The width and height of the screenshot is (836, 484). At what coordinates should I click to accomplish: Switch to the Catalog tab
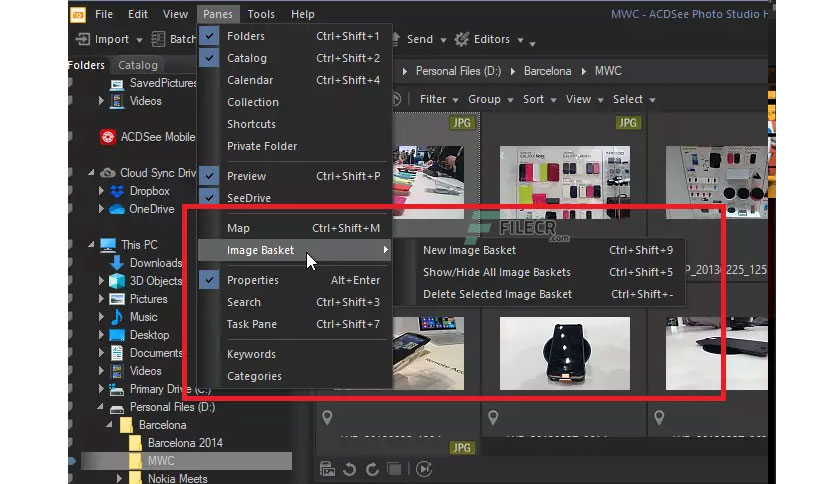tap(138, 65)
